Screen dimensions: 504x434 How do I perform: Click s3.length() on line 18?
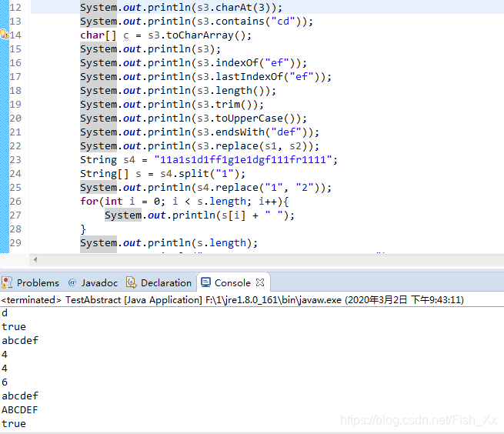233,90
